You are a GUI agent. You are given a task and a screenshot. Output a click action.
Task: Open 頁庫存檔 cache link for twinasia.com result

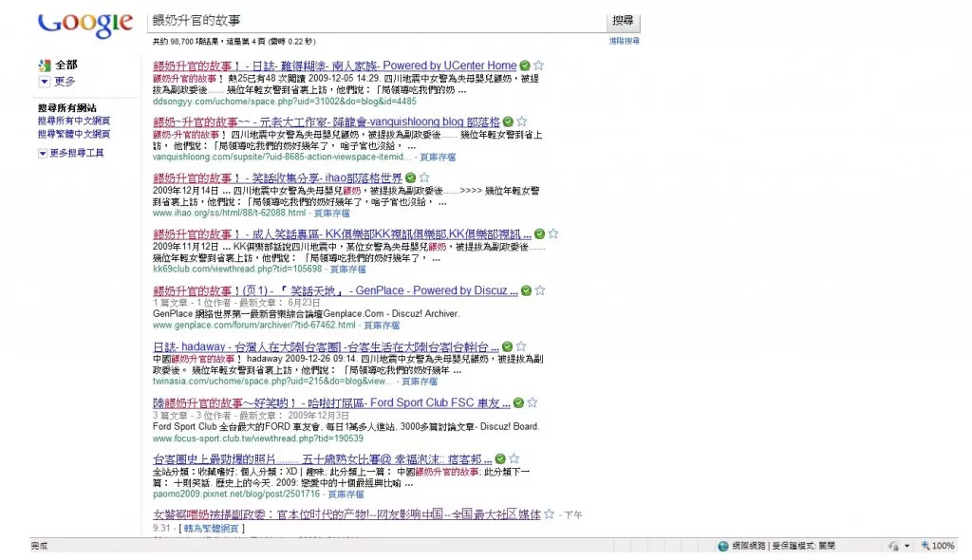(x=420, y=382)
